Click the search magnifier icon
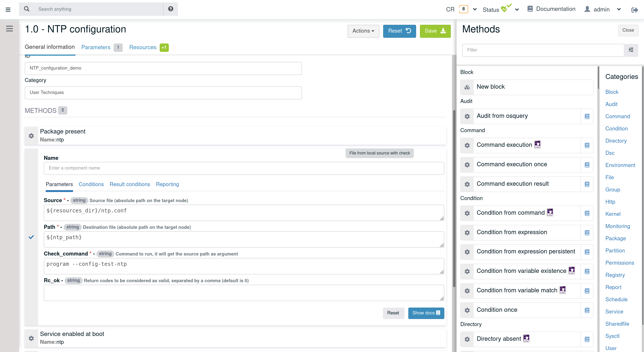The width and height of the screenshot is (644, 352). [x=27, y=9]
